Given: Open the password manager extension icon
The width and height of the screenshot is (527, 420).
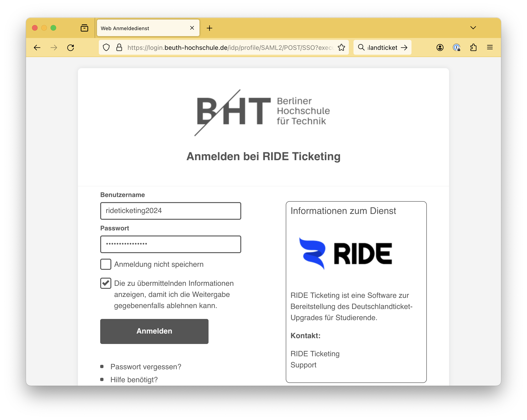Looking at the screenshot, I should click(456, 47).
